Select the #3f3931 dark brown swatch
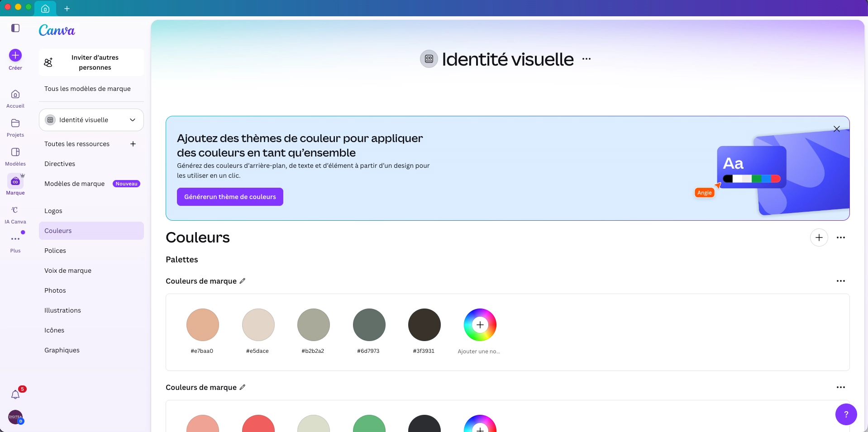Image resolution: width=868 pixels, height=432 pixels. click(x=424, y=325)
